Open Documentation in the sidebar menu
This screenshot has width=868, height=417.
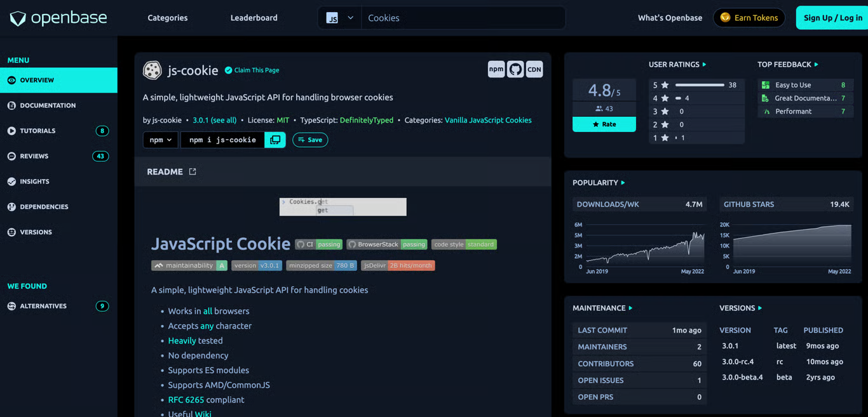point(58,105)
